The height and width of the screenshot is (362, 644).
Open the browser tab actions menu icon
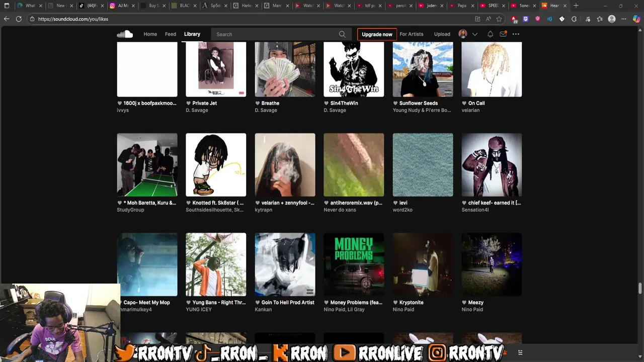pos(7,6)
